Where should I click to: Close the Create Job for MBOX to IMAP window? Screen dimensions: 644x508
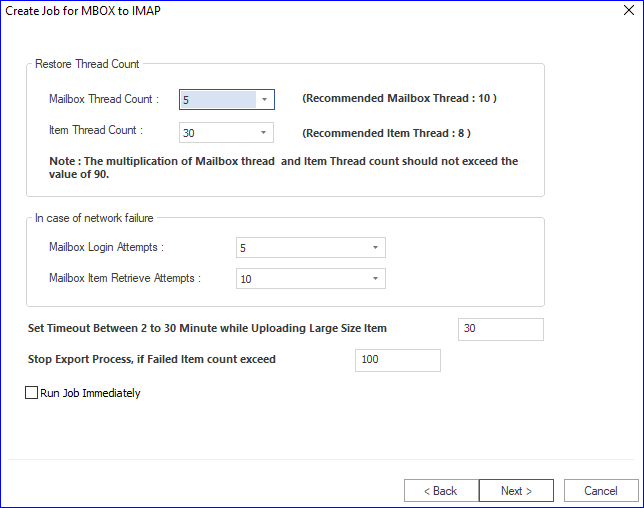(629, 10)
